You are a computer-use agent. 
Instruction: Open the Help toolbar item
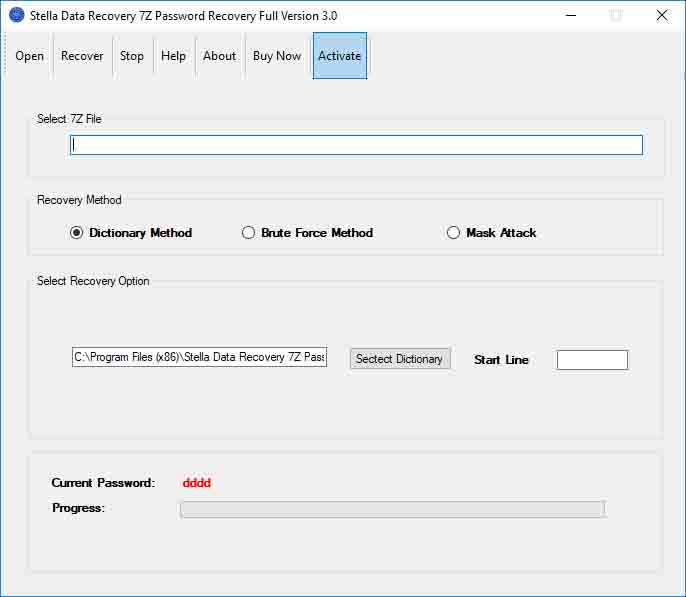pyautogui.click(x=173, y=56)
